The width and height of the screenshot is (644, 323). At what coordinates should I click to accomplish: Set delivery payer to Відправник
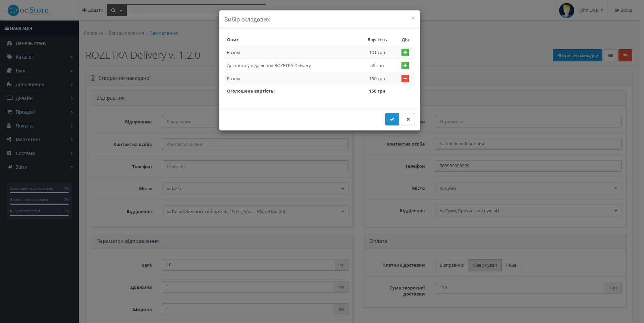coord(452,265)
